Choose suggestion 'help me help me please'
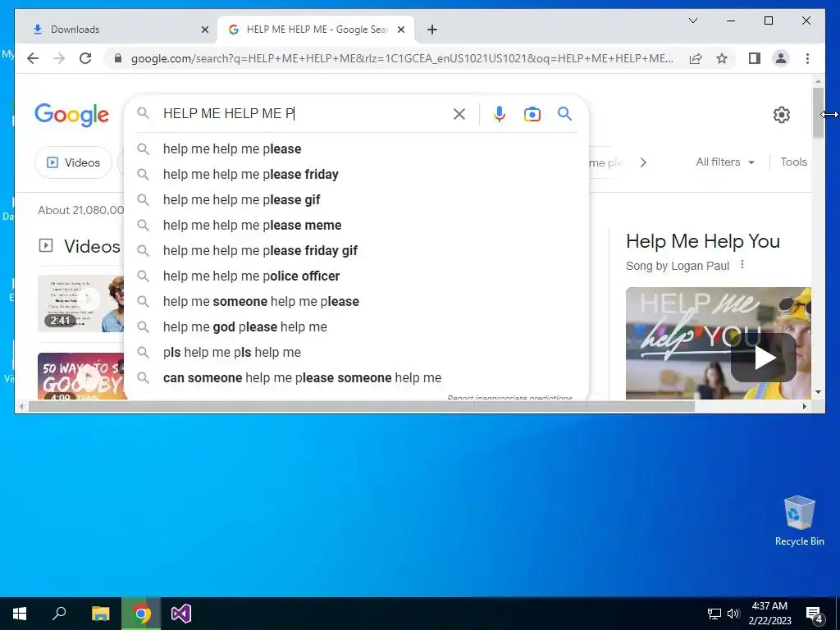 (x=356, y=149)
